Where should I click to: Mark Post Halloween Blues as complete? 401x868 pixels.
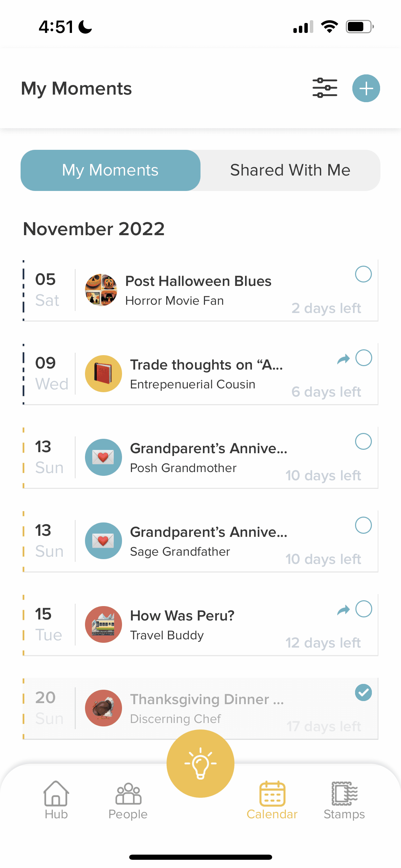tap(363, 274)
